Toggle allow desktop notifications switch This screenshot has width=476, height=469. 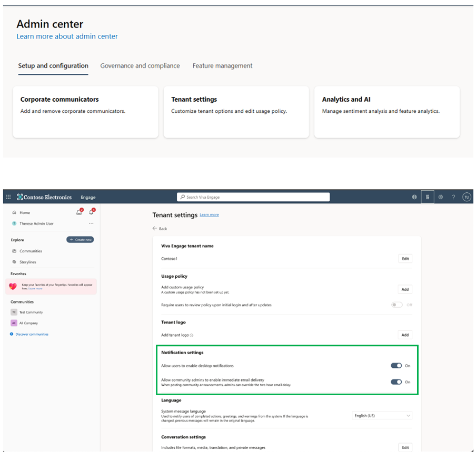396,366
